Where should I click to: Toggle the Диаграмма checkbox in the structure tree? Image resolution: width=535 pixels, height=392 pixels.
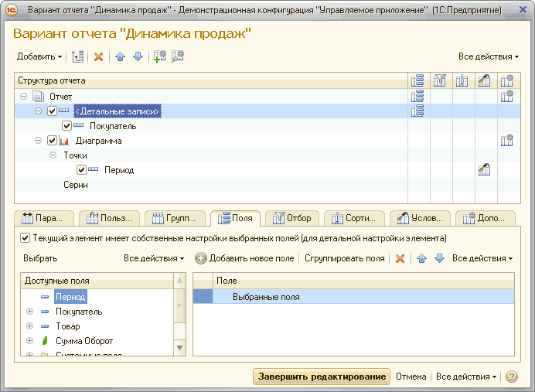(x=53, y=141)
